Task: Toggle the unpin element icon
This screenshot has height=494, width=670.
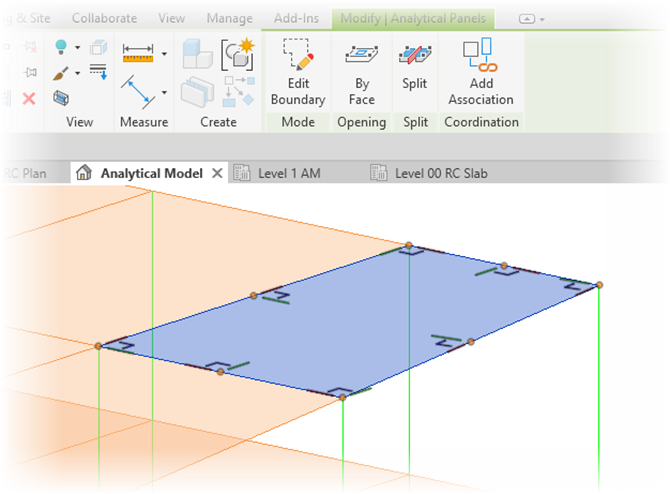Action: click(x=29, y=47)
